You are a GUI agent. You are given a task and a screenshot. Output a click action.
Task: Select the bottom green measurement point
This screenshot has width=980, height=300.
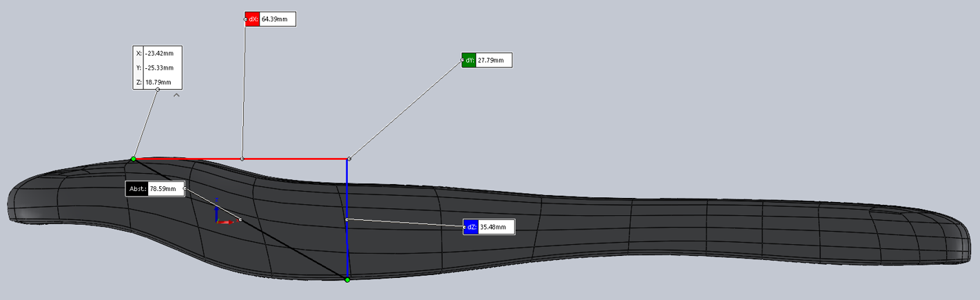(x=347, y=280)
